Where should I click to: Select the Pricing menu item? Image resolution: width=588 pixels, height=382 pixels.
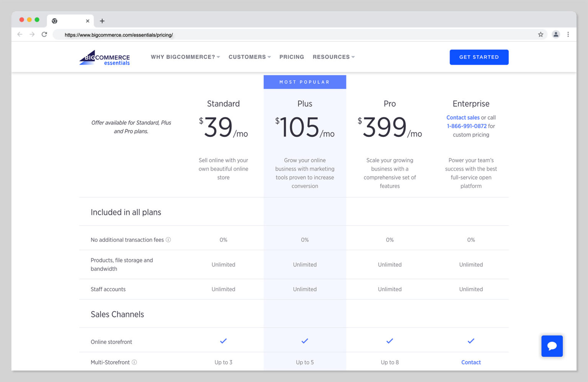coord(292,57)
